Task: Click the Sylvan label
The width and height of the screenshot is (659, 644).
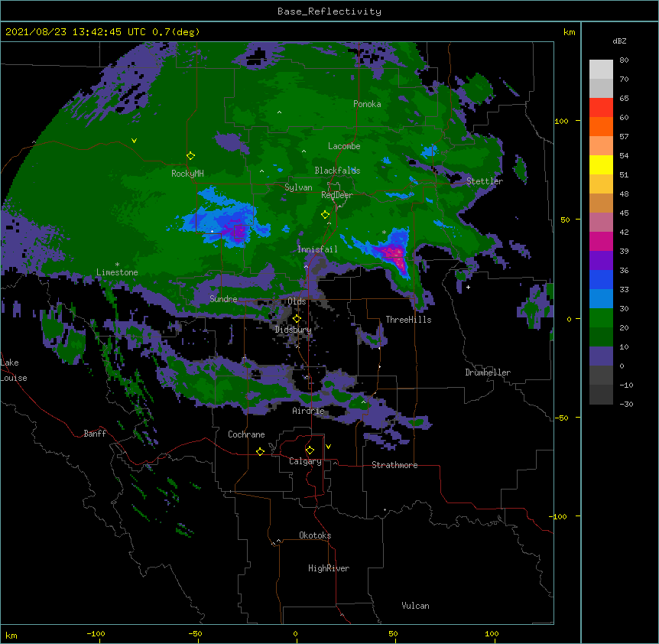Action: (298, 187)
